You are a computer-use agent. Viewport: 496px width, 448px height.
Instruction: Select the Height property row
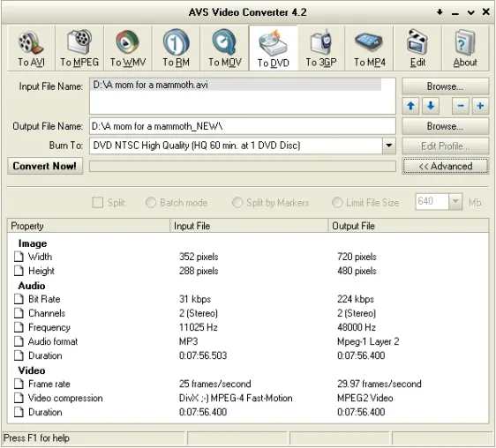point(248,271)
